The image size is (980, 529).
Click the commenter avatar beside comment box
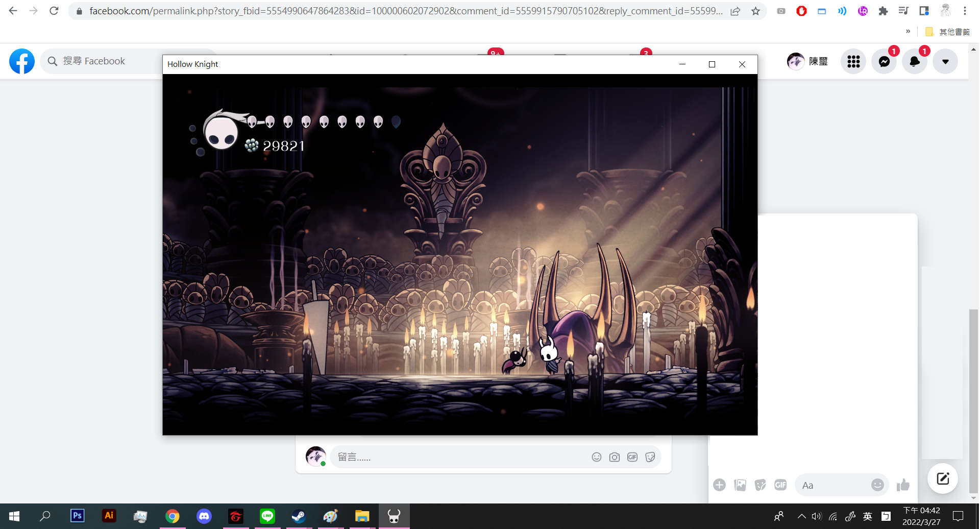[316, 456]
